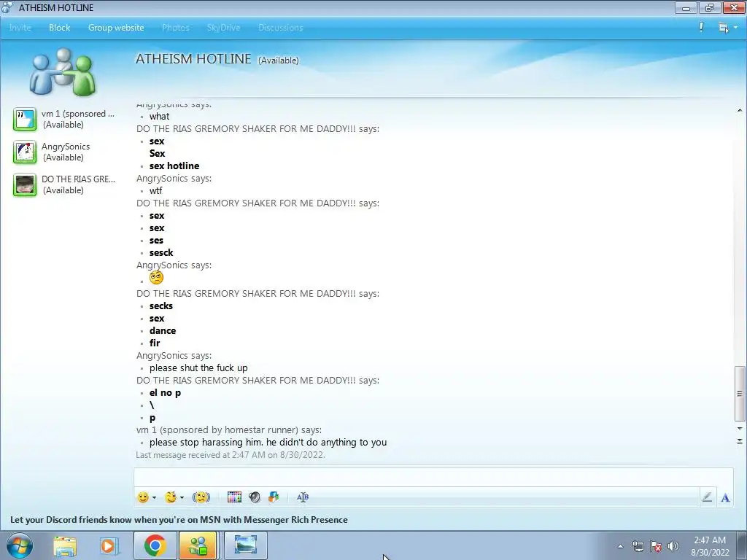Click the eye-roll emoticon in the chat
Viewport: 747px width, 560px height.
(156, 278)
